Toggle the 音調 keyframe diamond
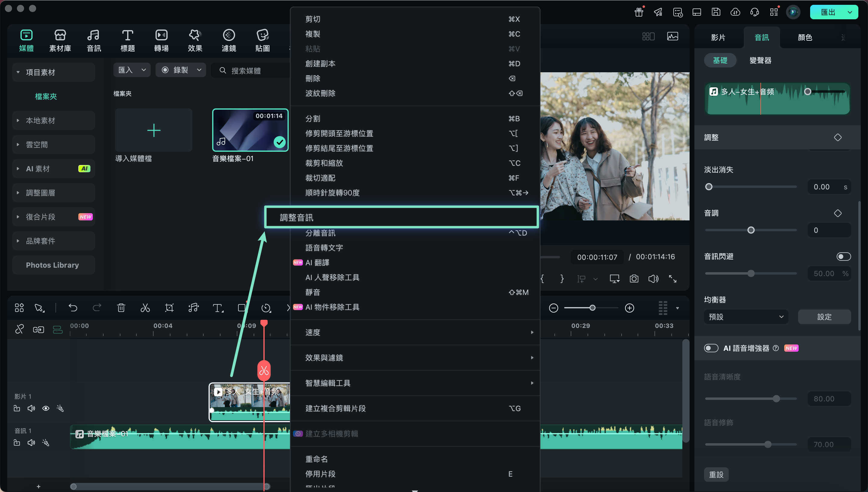Viewport: 868px width, 492px height. click(838, 213)
